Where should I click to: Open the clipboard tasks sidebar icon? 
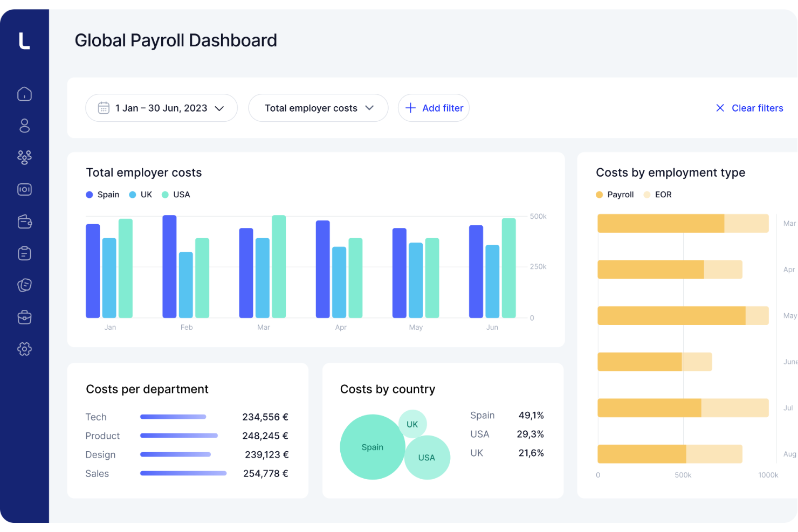(x=24, y=253)
